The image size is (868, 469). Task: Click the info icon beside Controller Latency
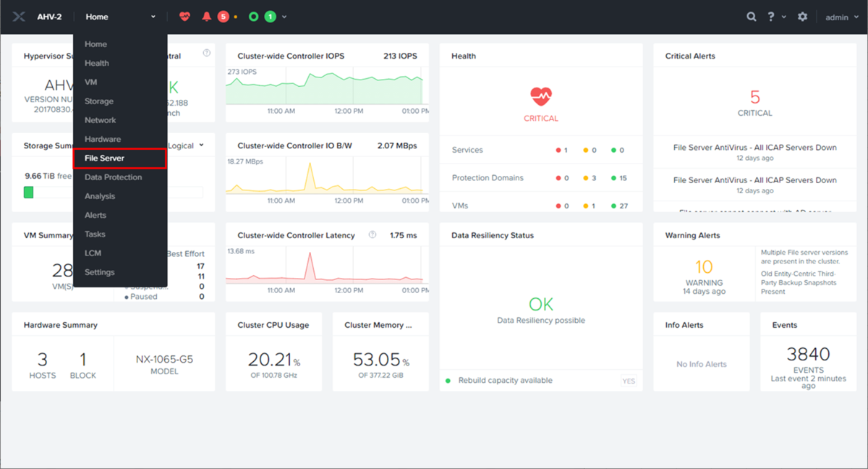click(373, 234)
